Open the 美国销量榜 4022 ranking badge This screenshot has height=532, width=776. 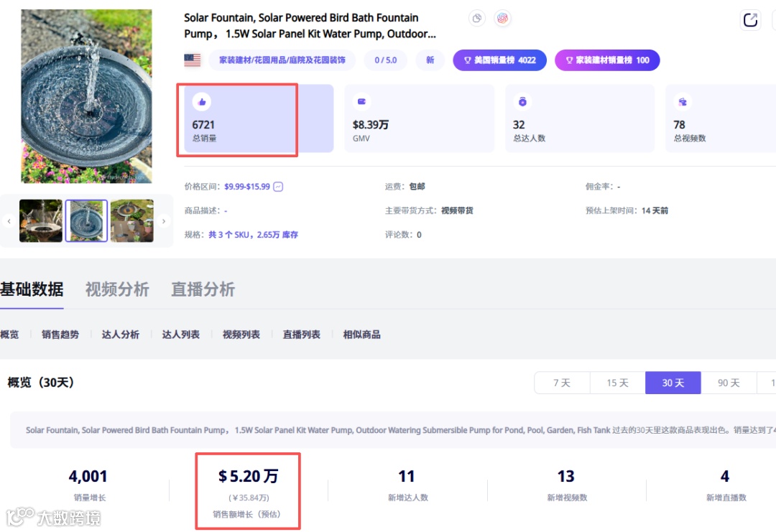499,60
